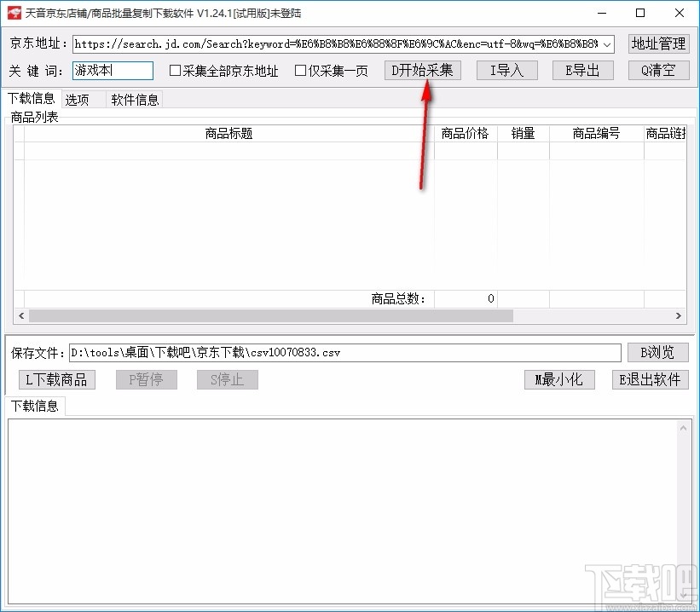Export results with E导出 button

coord(582,71)
